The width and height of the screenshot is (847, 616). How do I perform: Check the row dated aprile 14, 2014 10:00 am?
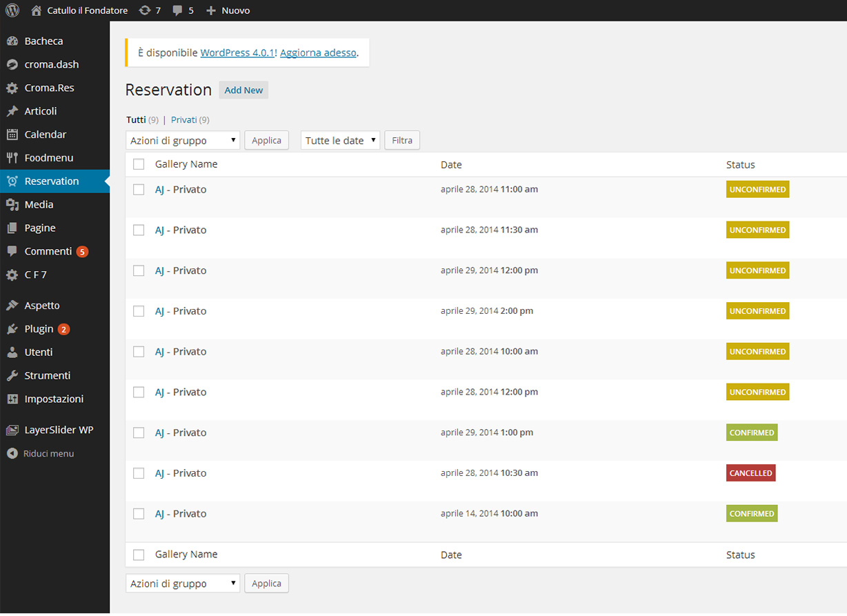pos(139,514)
